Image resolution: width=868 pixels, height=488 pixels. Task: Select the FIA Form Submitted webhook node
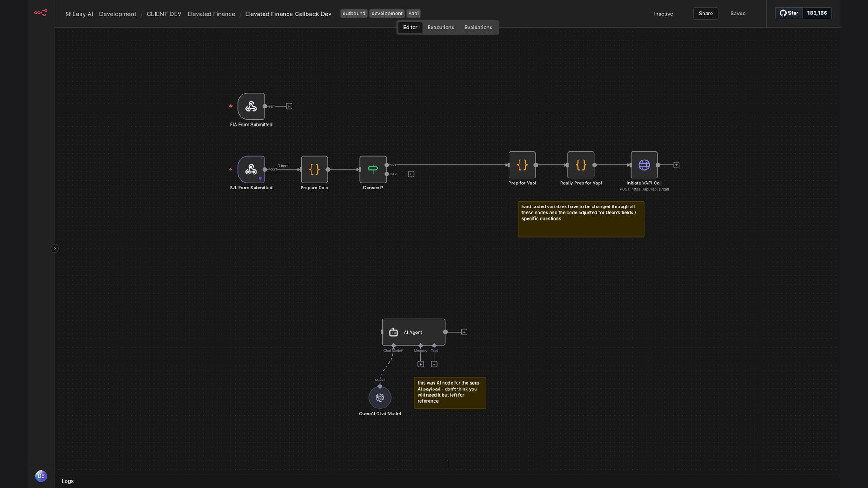pos(251,106)
